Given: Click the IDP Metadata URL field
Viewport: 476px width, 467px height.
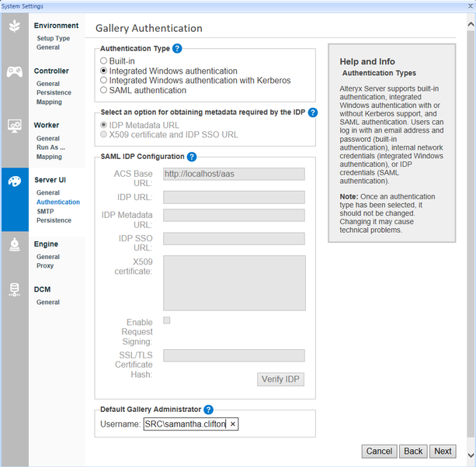Looking at the screenshot, I should click(x=234, y=215).
